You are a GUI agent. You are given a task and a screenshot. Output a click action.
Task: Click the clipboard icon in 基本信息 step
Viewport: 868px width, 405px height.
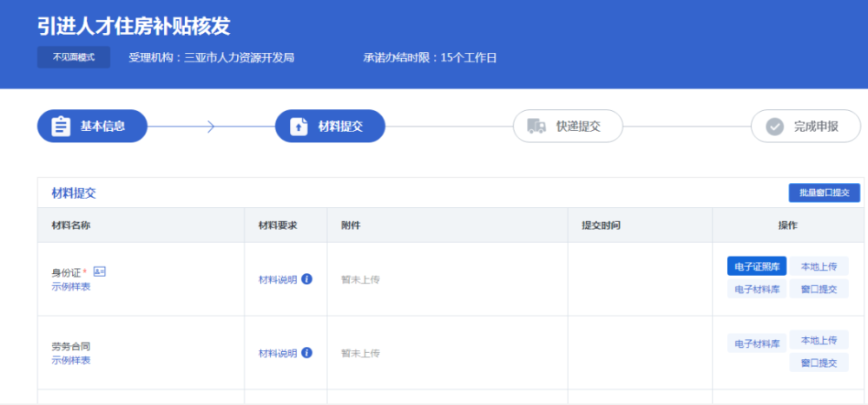coord(61,127)
